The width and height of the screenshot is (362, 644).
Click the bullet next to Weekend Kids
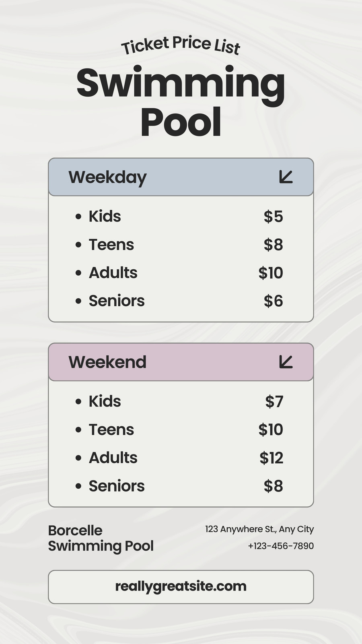78,401
